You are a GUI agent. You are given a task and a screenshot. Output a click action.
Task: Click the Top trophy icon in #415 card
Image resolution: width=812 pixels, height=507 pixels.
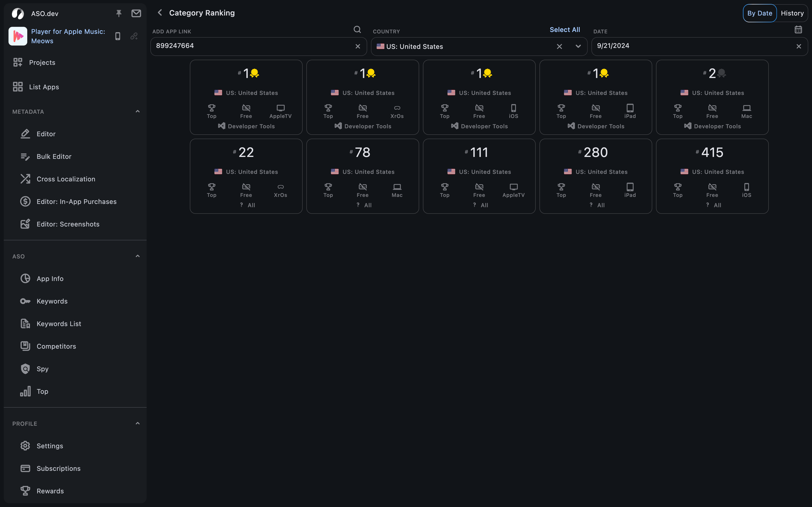click(678, 187)
